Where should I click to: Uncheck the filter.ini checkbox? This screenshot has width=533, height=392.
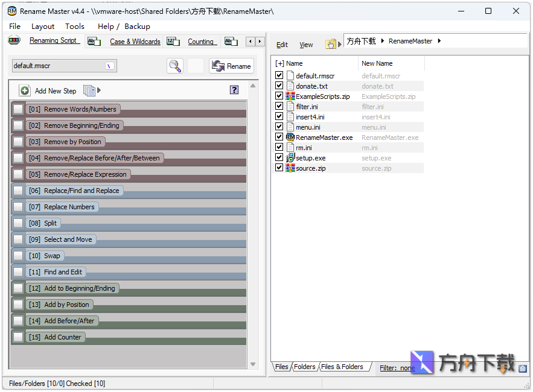click(279, 106)
